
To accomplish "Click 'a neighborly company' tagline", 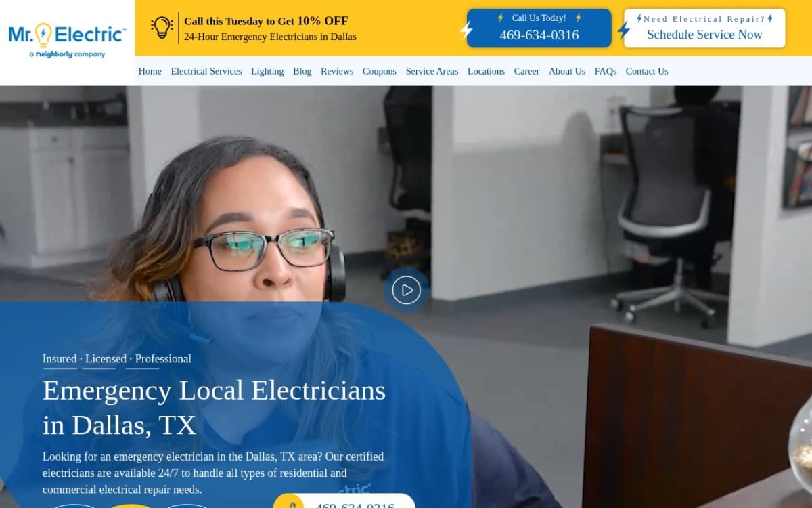I will [x=67, y=54].
